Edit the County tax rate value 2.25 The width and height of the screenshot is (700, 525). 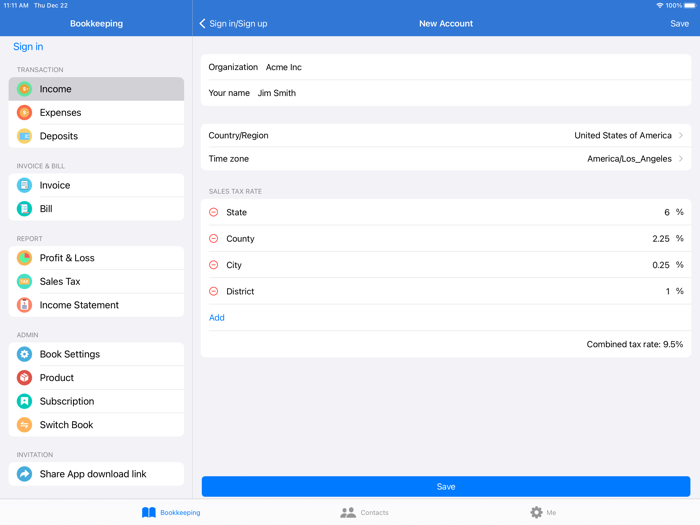[661, 238]
